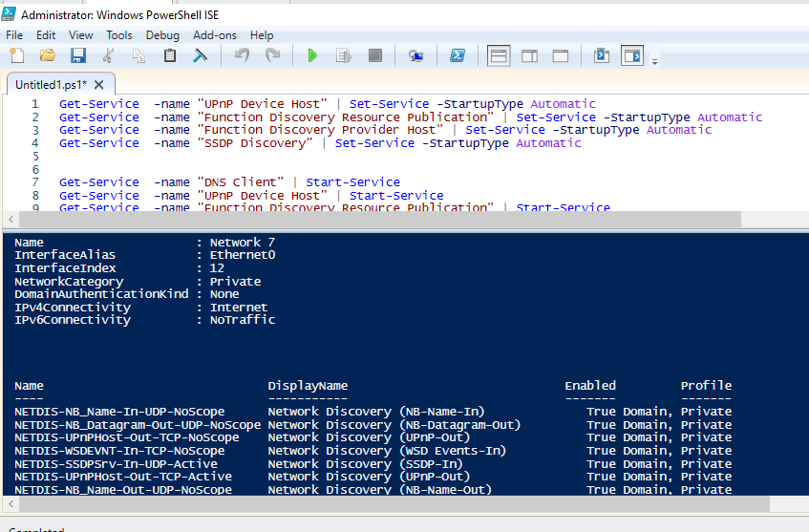Open the Debug menu
Image resolution: width=809 pixels, height=532 pixels.
click(x=162, y=35)
